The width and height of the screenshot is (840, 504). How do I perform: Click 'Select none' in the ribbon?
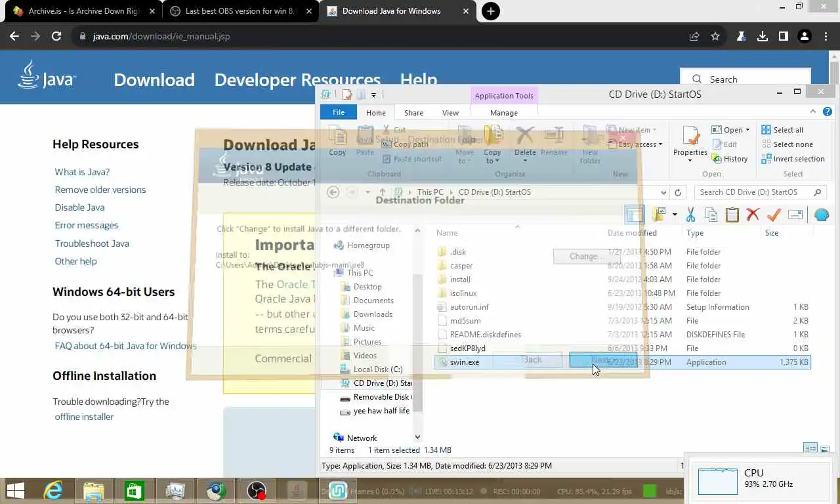(787, 144)
